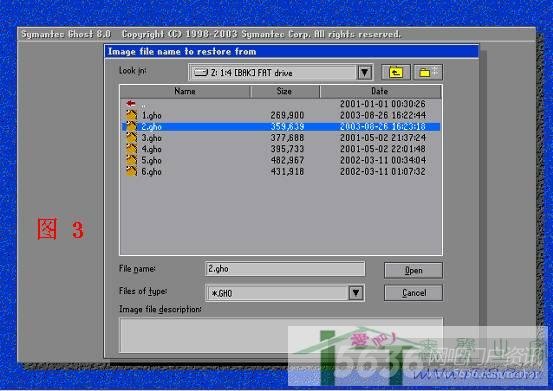Viewport: 553px width, 391px height.
Task: Select the 4.gho image file icon
Action: (x=132, y=149)
